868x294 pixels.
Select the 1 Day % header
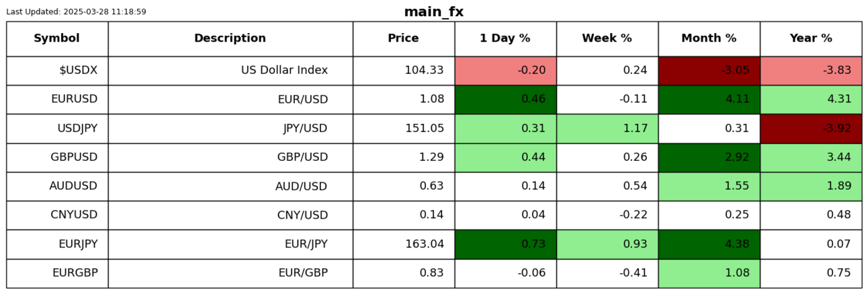505,39
